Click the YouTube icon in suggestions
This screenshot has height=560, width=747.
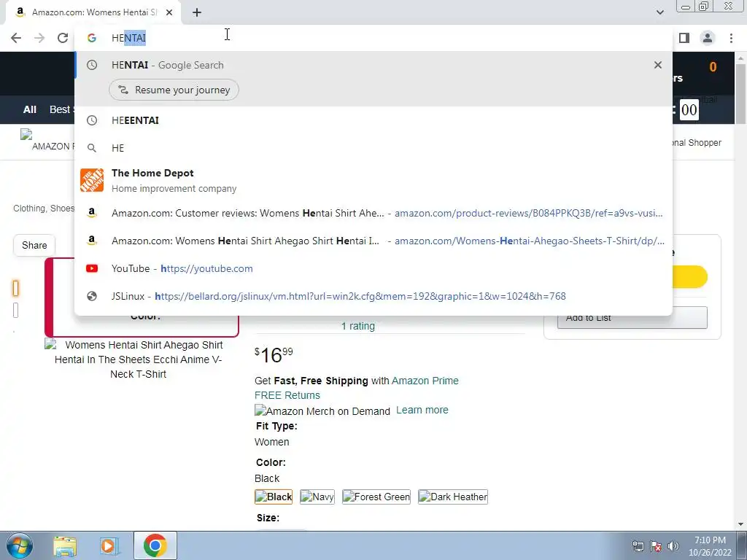[x=92, y=268]
